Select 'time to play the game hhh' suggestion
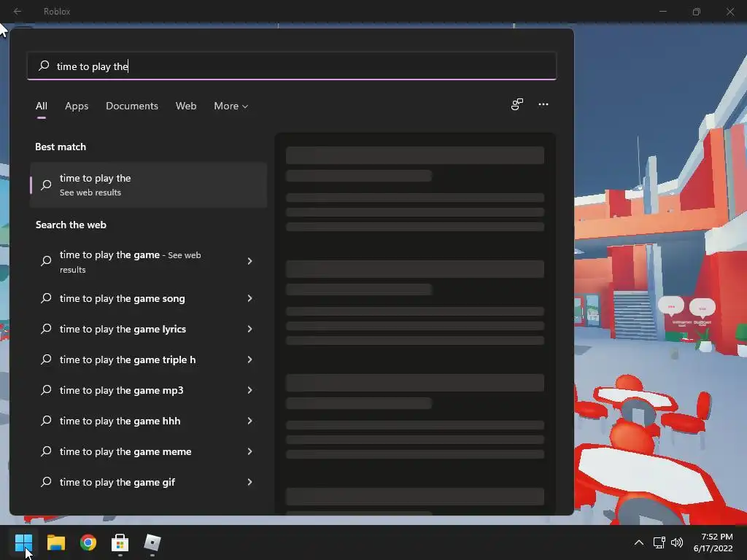This screenshot has width=747, height=560. tap(149, 421)
